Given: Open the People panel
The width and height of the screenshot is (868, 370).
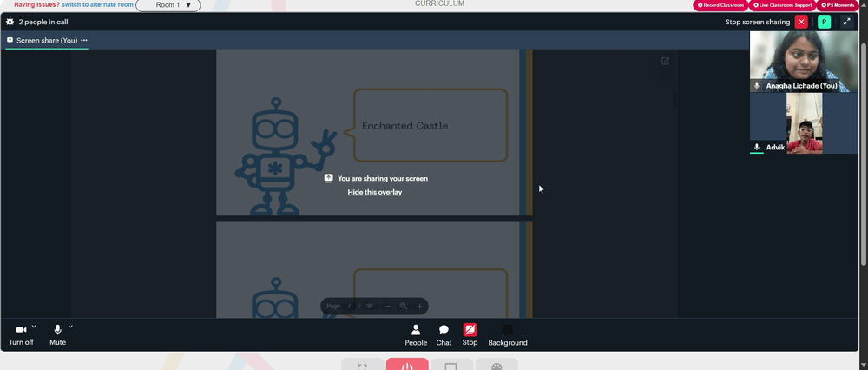Looking at the screenshot, I should click(x=416, y=335).
